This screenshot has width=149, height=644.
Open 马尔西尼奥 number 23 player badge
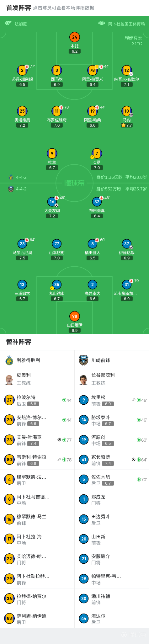pos(22,244)
